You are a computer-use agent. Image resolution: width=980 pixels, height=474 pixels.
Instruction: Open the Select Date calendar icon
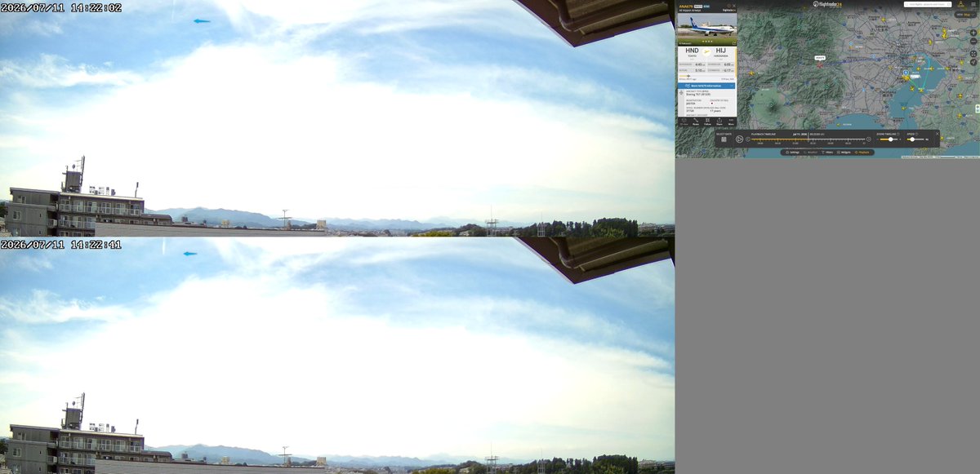pos(724,140)
